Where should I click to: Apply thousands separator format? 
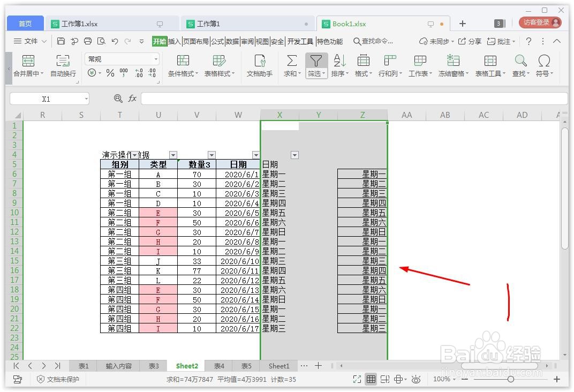(x=124, y=73)
